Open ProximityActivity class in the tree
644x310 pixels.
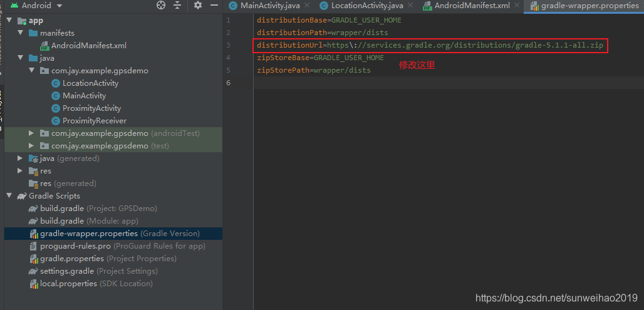(91, 108)
